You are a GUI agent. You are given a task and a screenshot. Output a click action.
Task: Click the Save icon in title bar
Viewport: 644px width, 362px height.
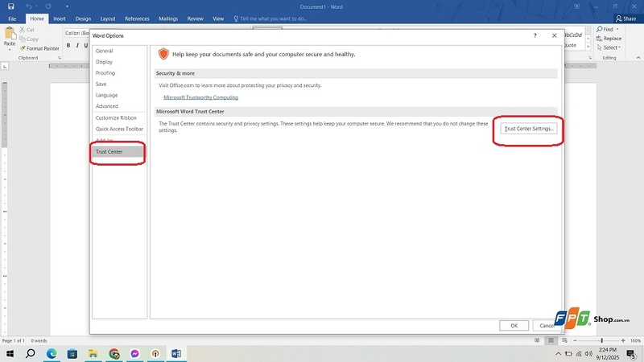11,6
